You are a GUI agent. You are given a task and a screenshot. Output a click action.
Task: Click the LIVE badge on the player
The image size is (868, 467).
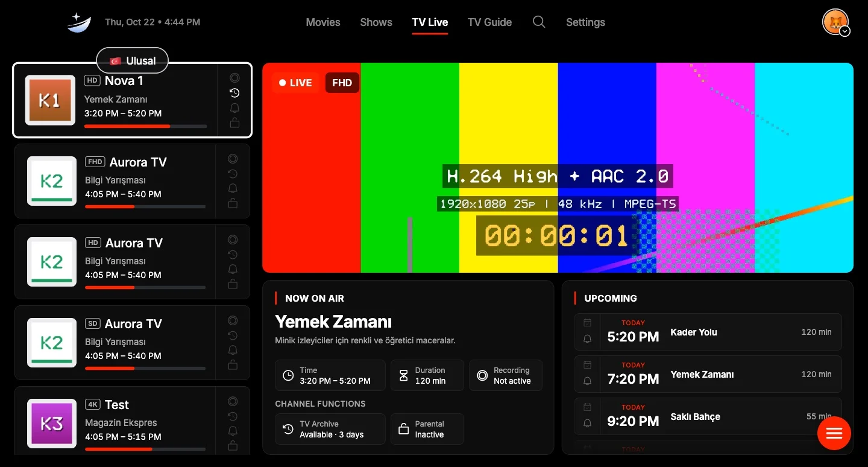[x=295, y=83]
